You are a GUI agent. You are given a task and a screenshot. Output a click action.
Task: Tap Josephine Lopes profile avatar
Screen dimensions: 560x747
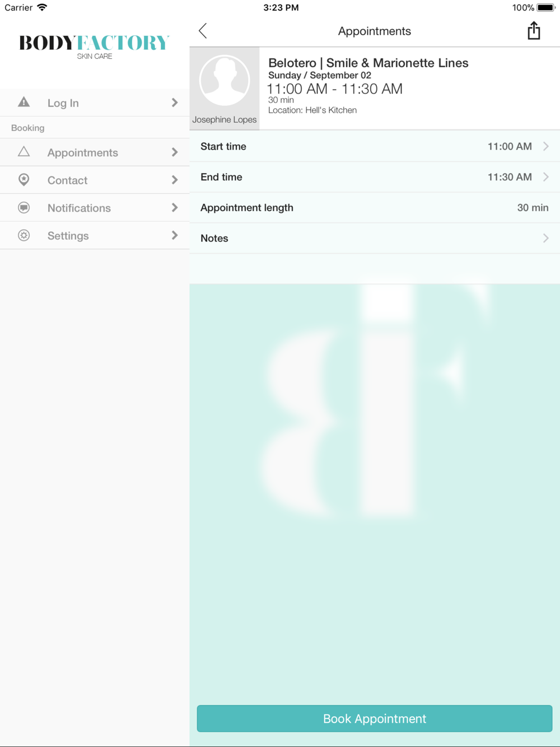[225, 81]
